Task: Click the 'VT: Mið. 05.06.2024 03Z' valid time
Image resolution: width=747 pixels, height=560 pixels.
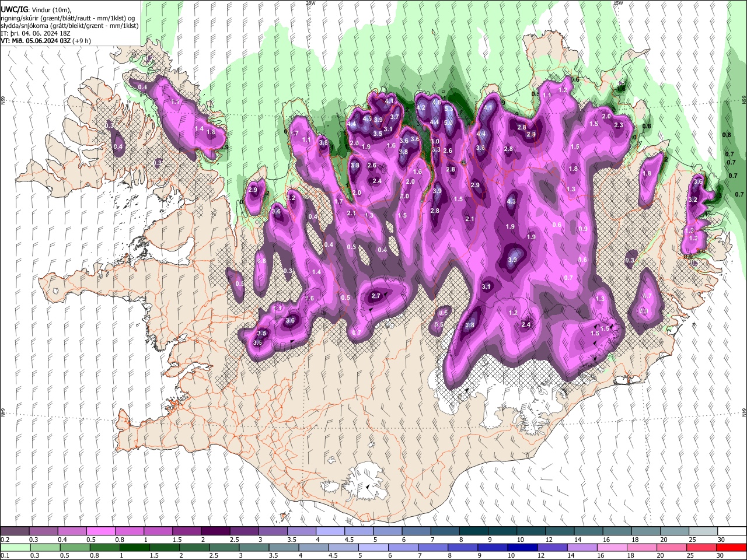Action: 36,41
